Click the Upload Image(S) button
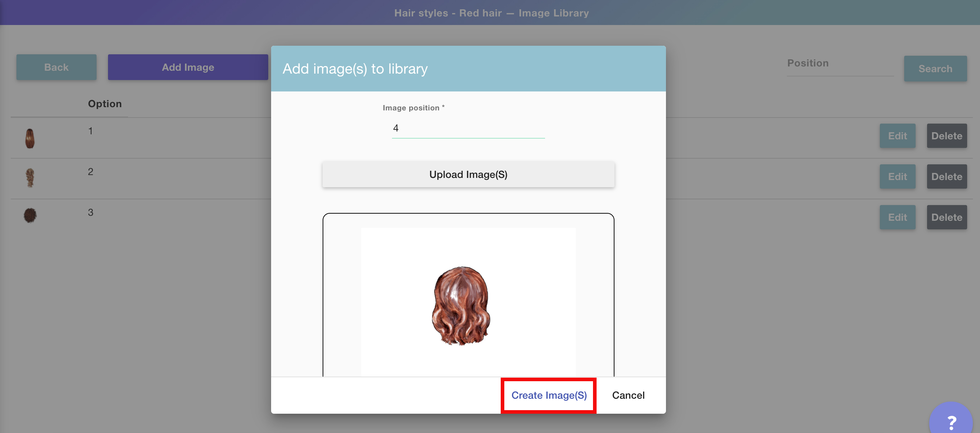Screen dimensions: 980x433 coord(468,174)
